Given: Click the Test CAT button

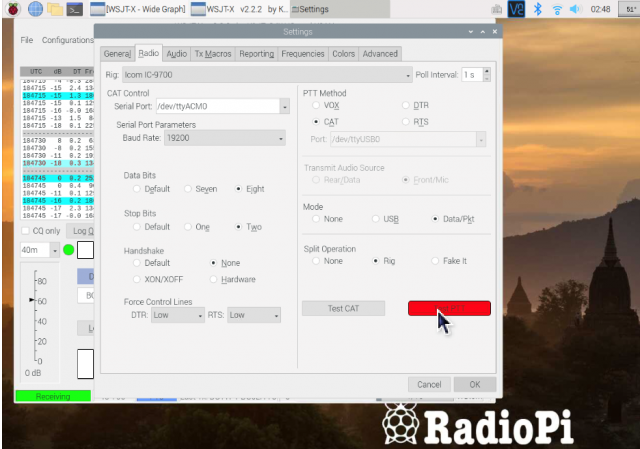Looking at the screenshot, I should (343, 309).
